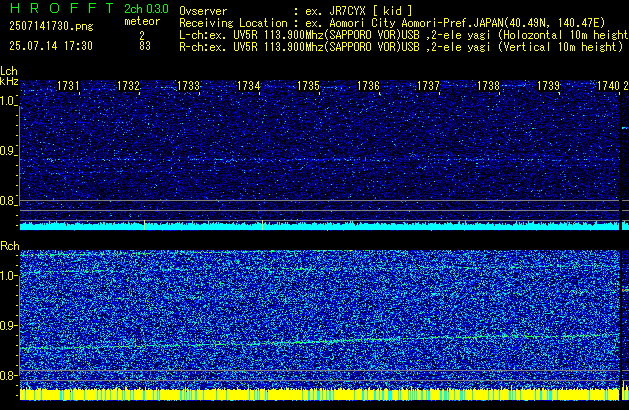Click the Receiving Location line
This screenshot has height=410, width=629.
[x=392, y=23]
